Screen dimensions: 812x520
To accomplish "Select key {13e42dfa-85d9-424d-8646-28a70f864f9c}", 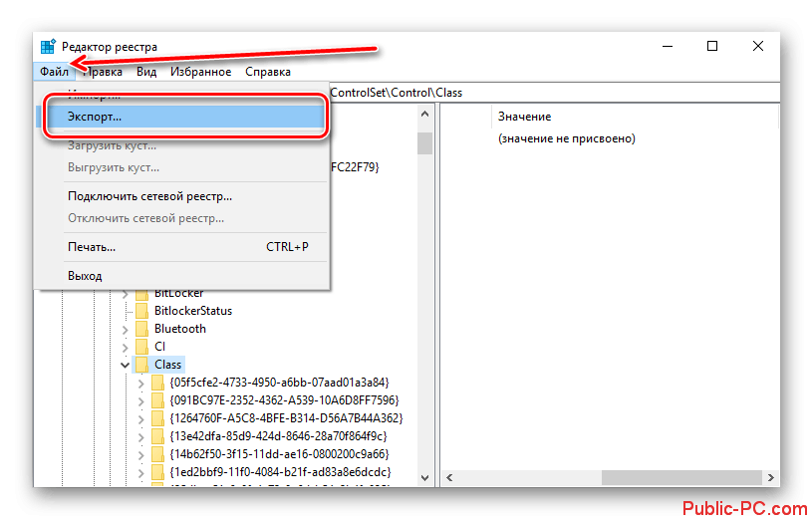I will [x=279, y=436].
